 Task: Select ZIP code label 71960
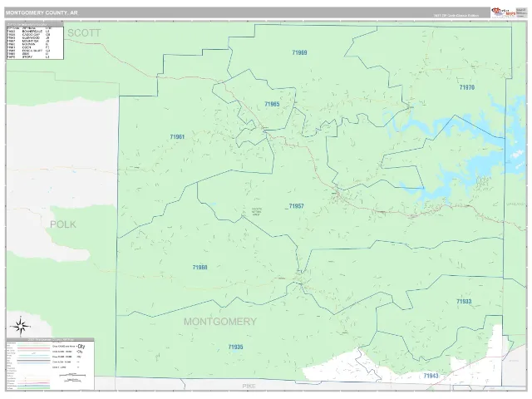pyautogui.click(x=199, y=268)
